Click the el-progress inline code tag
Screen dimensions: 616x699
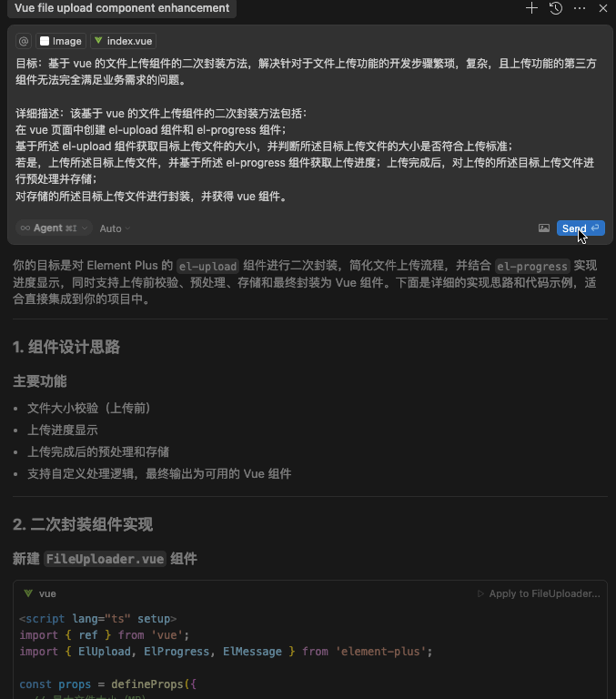(x=532, y=266)
